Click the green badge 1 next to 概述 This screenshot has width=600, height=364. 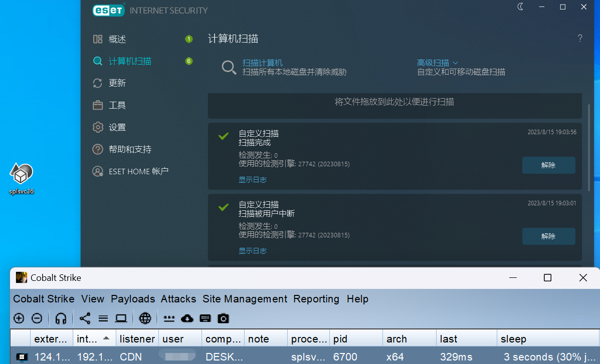point(188,39)
